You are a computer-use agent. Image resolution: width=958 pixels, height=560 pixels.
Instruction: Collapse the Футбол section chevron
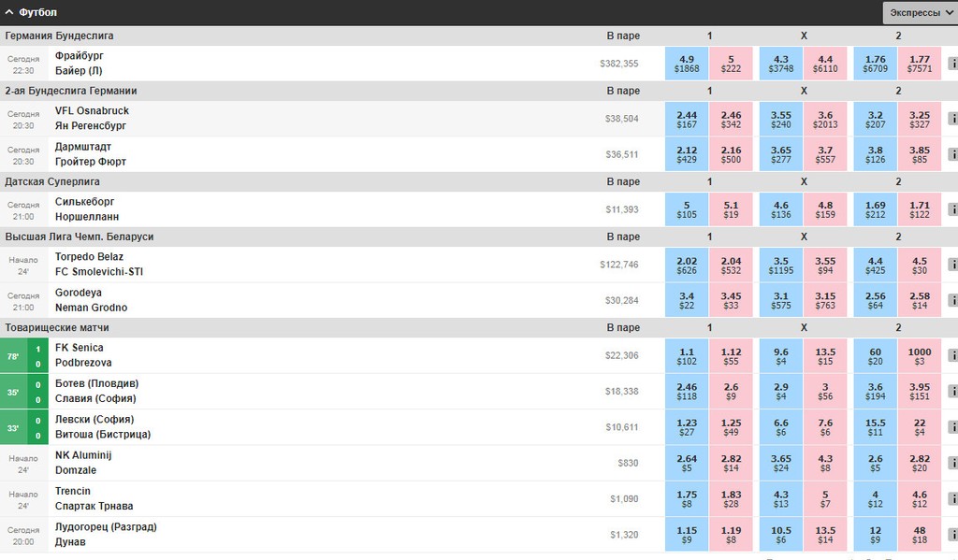coord(9,12)
